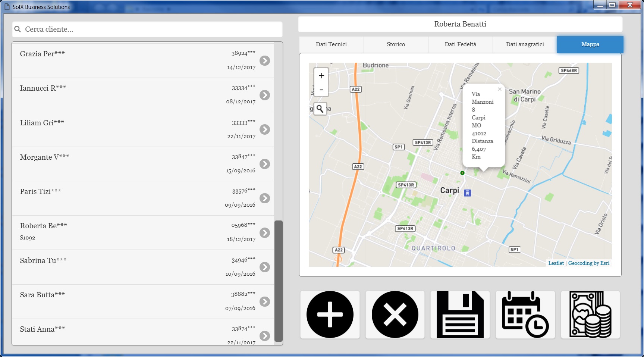The width and height of the screenshot is (644, 357).
Task: Click the black plus add icon
Action: click(x=330, y=314)
